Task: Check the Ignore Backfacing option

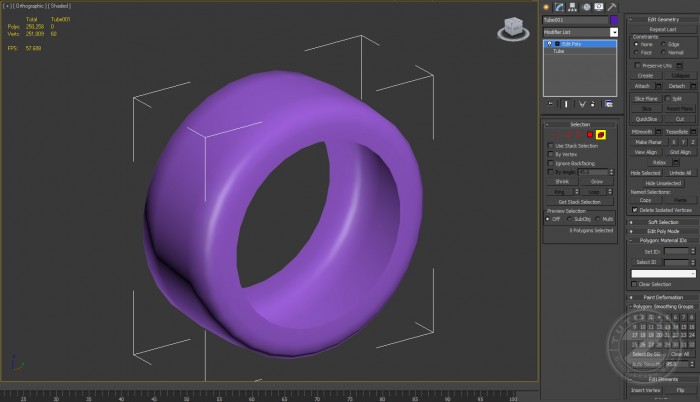Action: (x=550, y=163)
